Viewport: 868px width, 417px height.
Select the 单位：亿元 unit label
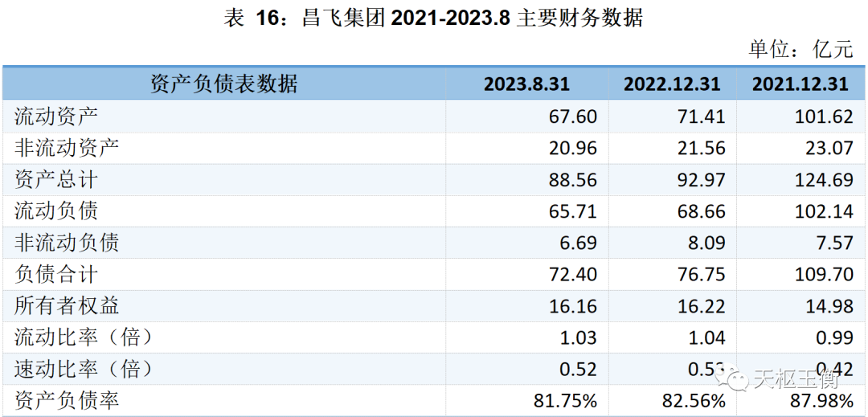(800, 50)
